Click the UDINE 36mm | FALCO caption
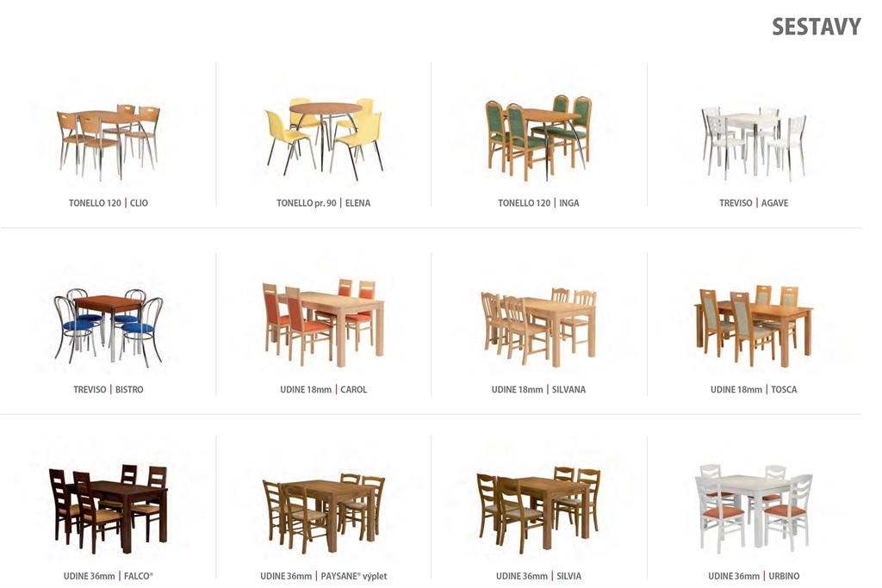Image resolution: width=882 pixels, height=588 pixels. tap(108, 576)
